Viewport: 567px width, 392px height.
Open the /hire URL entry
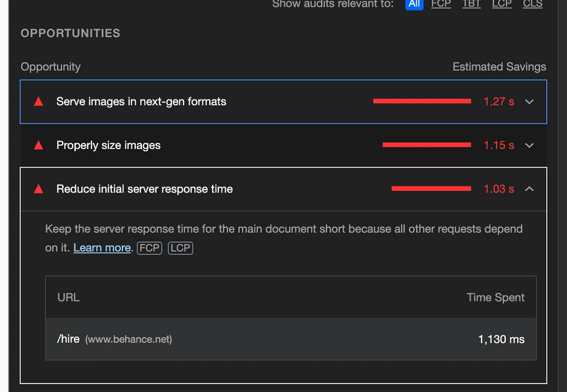click(68, 339)
